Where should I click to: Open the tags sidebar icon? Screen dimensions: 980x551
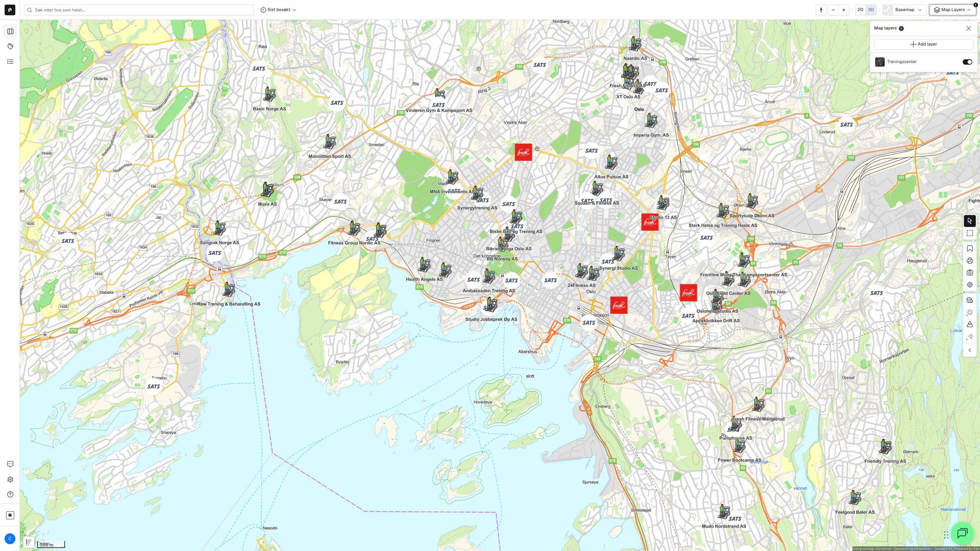pos(10,46)
